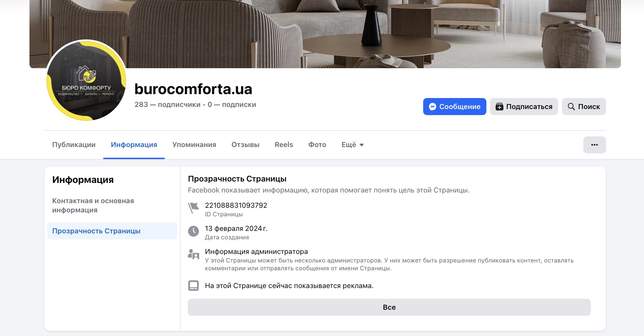Click the Все button

389,307
